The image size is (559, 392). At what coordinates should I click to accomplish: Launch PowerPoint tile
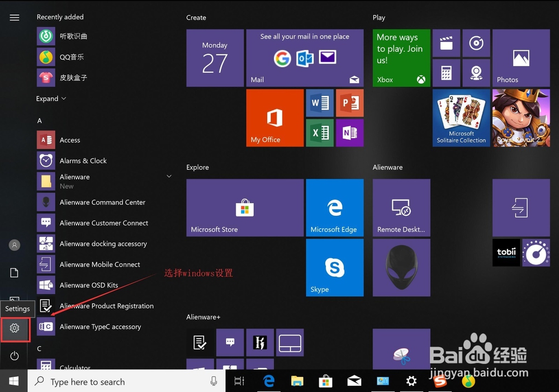tap(350, 103)
